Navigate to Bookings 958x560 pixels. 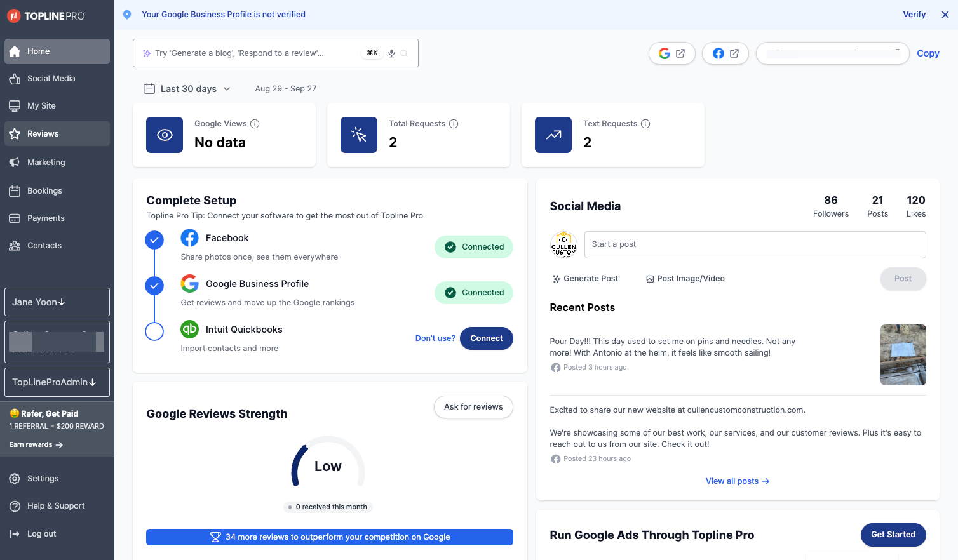point(57,191)
